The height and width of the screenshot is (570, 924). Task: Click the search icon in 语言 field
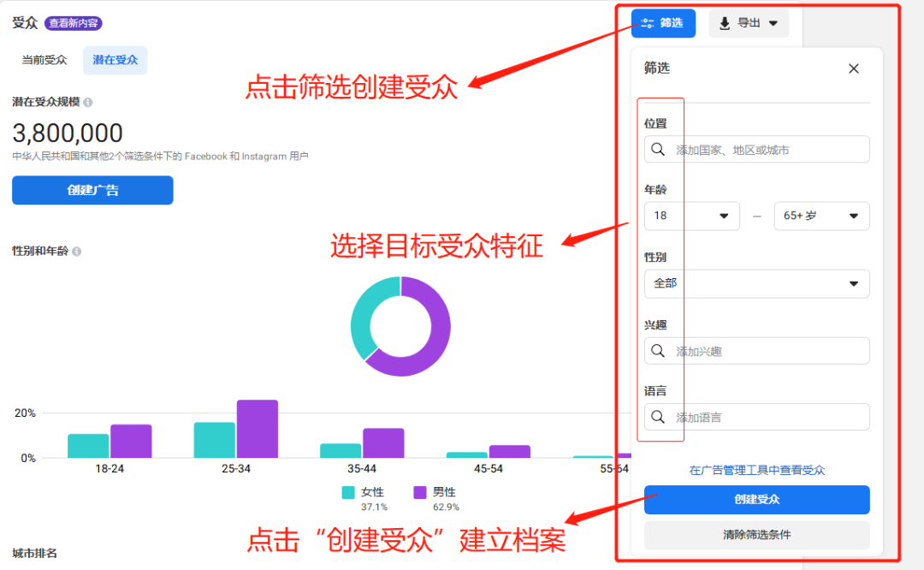tap(659, 417)
